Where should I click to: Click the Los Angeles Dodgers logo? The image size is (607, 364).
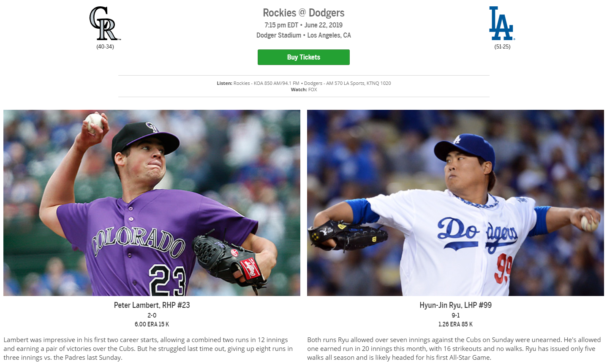(x=502, y=23)
